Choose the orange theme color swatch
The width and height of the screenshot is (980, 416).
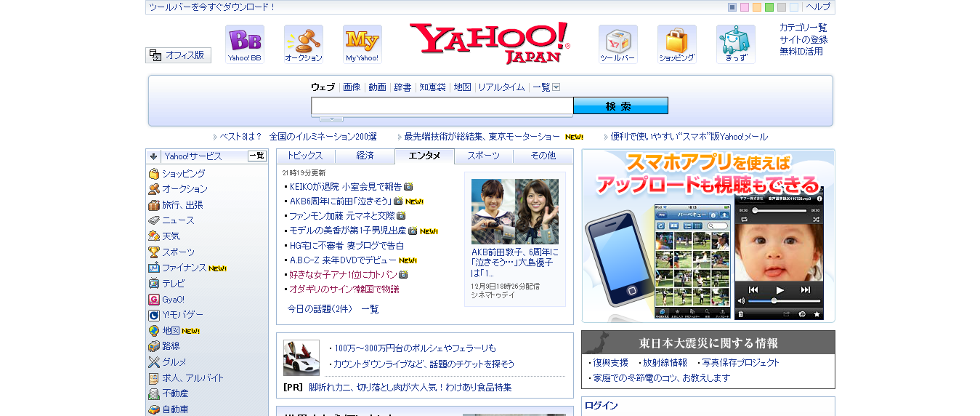(757, 7)
